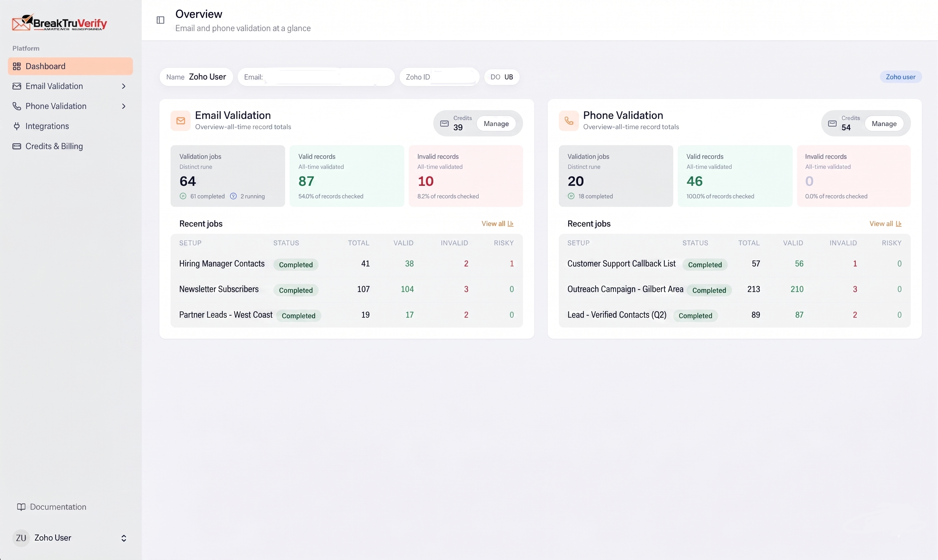The image size is (938, 560).
Task: Click the Email info field
Action: click(x=316, y=77)
